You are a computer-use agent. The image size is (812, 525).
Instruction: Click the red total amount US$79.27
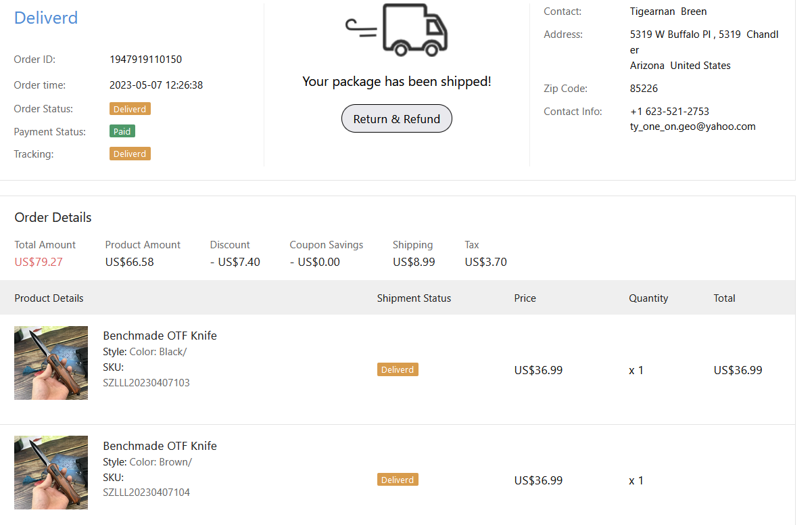[x=39, y=262]
